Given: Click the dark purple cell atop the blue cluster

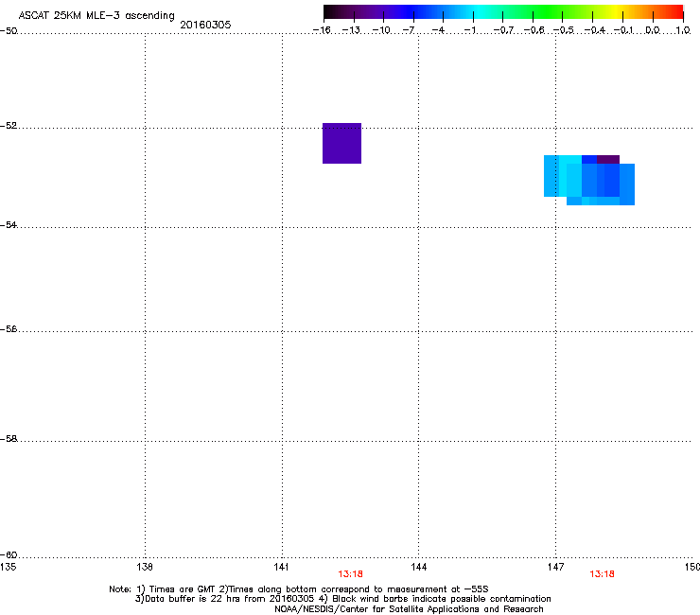Looking at the screenshot, I should [x=608, y=160].
